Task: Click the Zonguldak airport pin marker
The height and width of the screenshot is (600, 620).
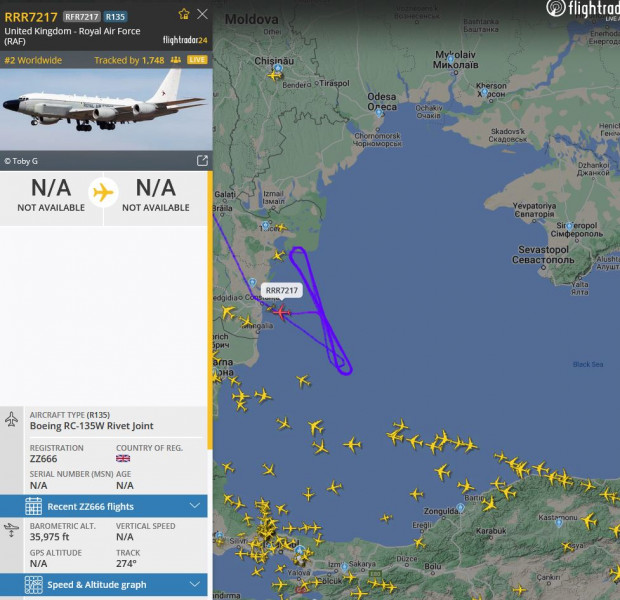Action: tap(460, 507)
